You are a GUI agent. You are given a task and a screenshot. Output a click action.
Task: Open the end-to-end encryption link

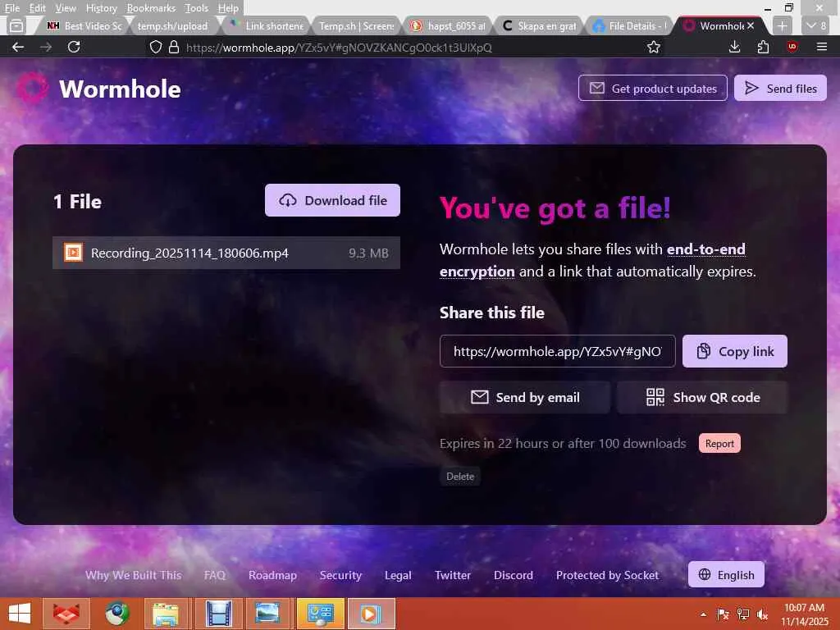click(592, 260)
